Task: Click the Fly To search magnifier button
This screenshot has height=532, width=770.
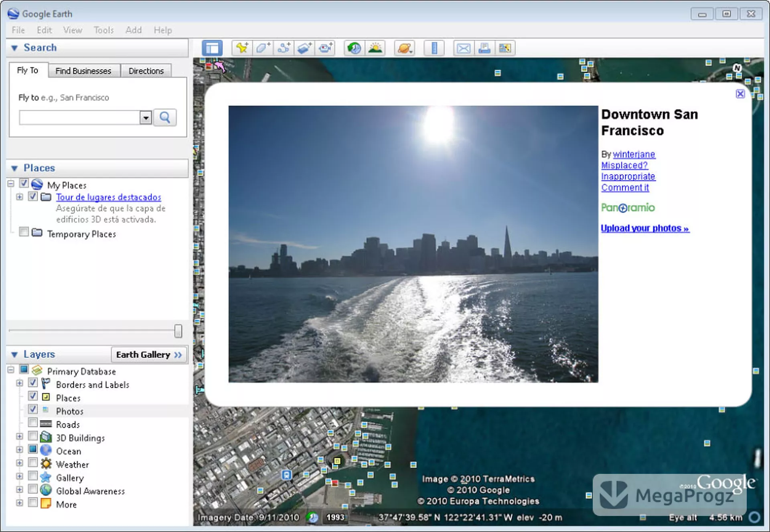Action: click(165, 117)
